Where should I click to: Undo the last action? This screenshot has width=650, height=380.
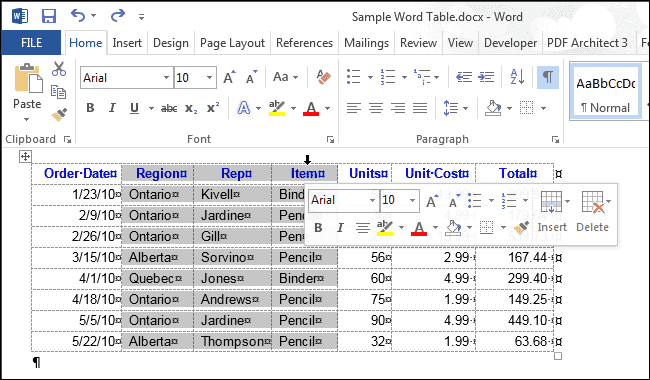(x=78, y=16)
